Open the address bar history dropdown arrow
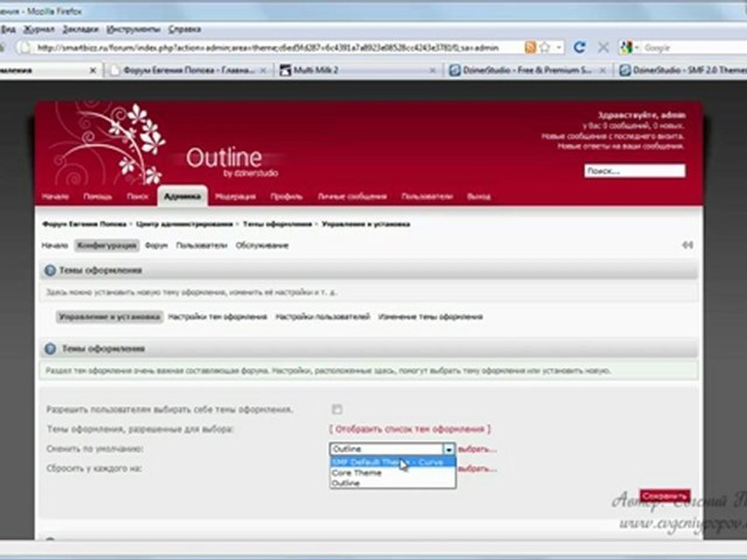Viewport: 747px width, 560px height. pos(559,47)
